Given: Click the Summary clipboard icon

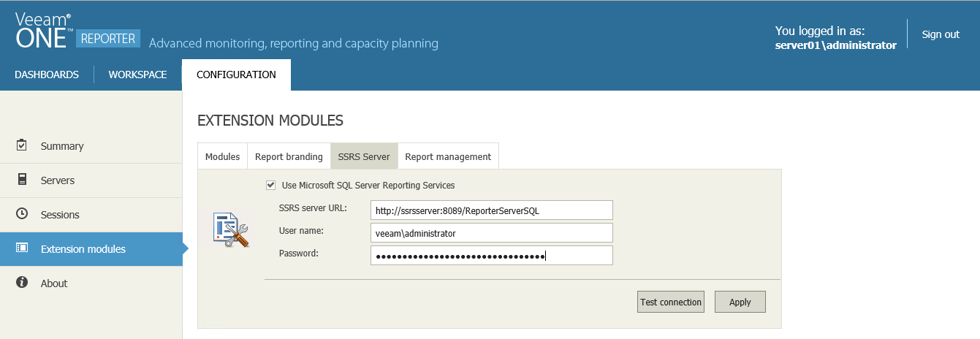Looking at the screenshot, I should point(22,145).
